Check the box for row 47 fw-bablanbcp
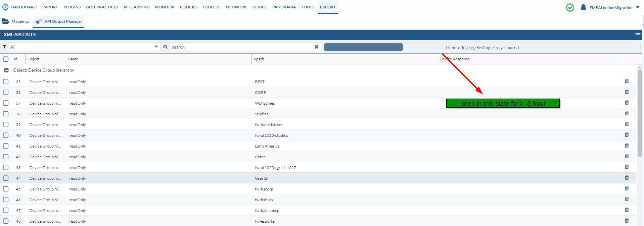This screenshot has width=644, height=226. [x=6, y=210]
